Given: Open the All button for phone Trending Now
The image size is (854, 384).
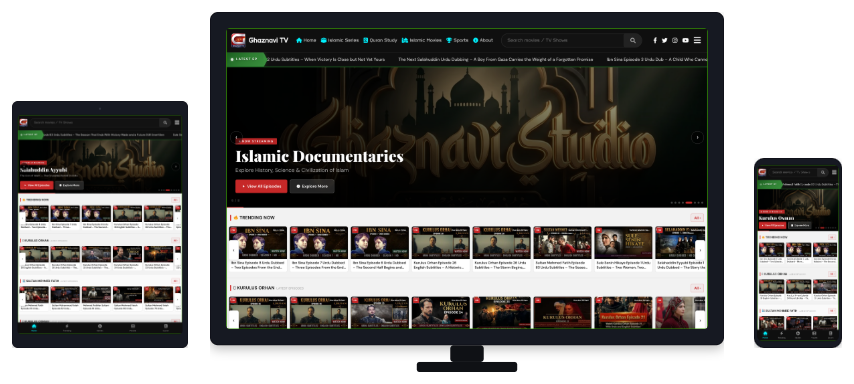Looking at the screenshot, I should tap(832, 237).
